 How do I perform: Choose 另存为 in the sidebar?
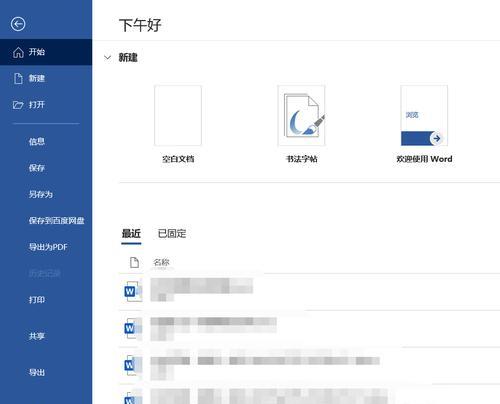[x=41, y=194]
